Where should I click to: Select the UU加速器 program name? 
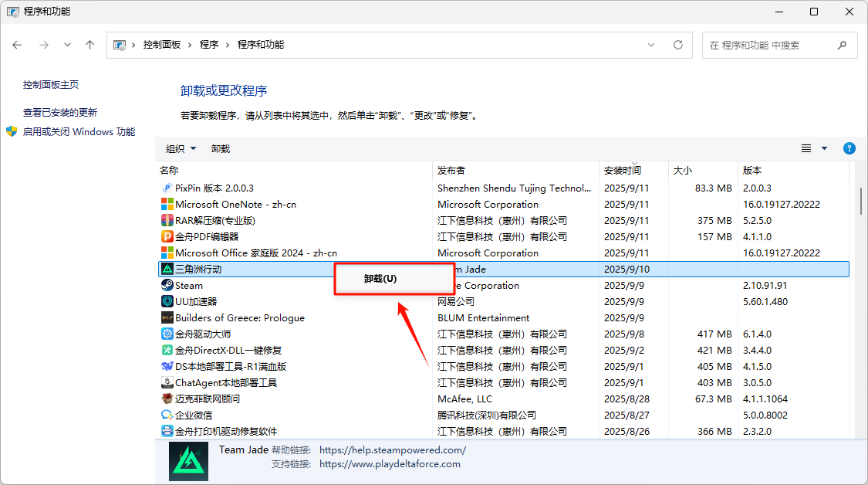tap(196, 301)
